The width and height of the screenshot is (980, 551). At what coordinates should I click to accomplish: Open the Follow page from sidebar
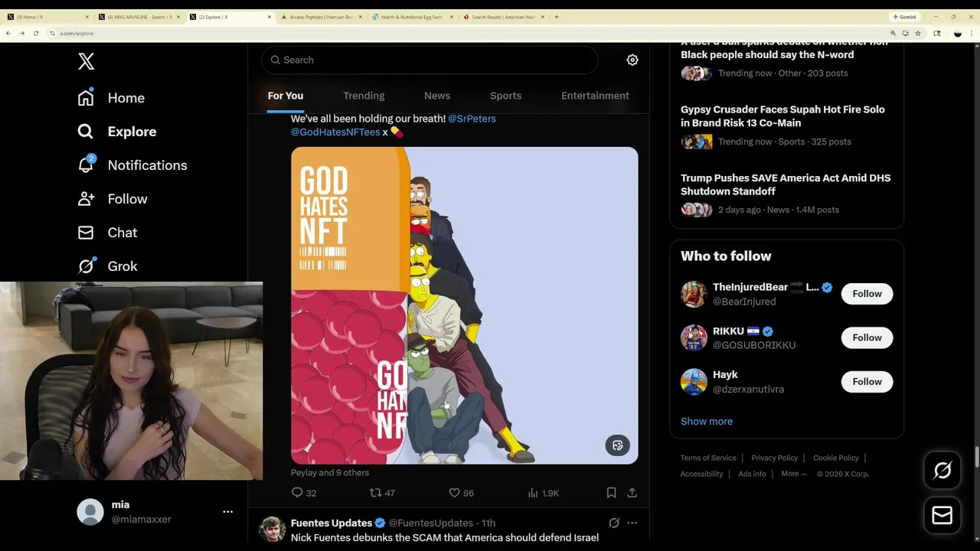pos(112,199)
